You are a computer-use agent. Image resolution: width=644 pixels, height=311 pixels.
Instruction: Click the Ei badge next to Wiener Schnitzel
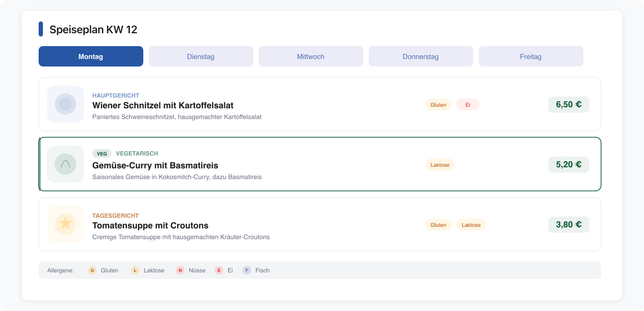(467, 105)
